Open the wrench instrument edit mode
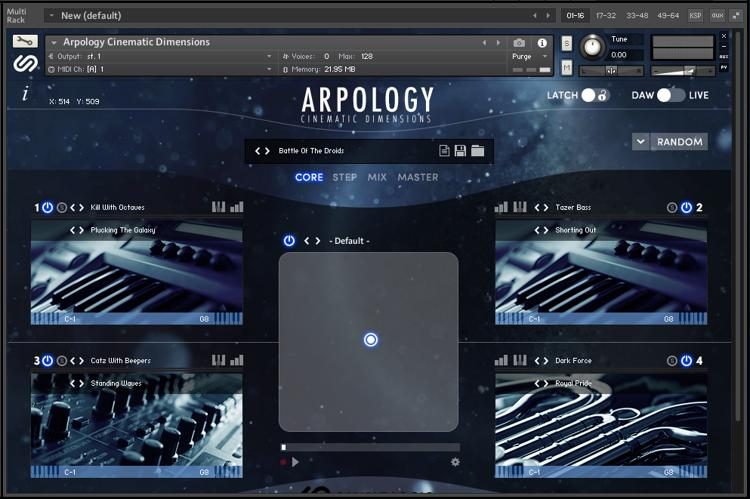Image resolution: width=750 pixels, height=499 pixels. point(25,42)
